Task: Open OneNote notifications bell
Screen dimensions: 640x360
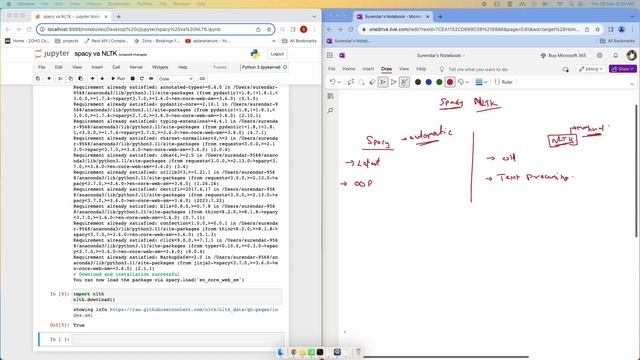Action: point(616,55)
